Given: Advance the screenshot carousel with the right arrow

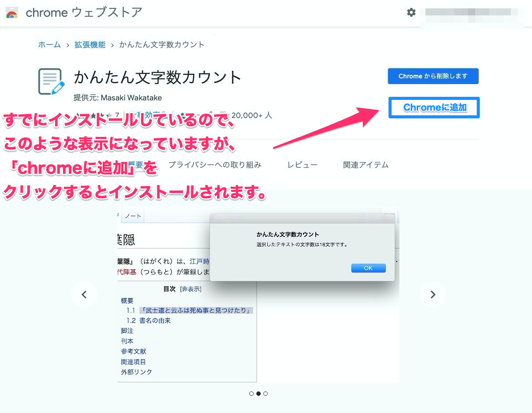Looking at the screenshot, I should [x=433, y=295].
